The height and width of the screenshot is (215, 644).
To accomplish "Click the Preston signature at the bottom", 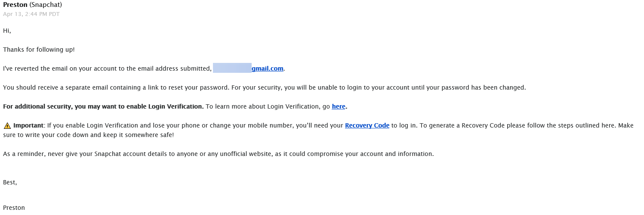I will 14,208.
